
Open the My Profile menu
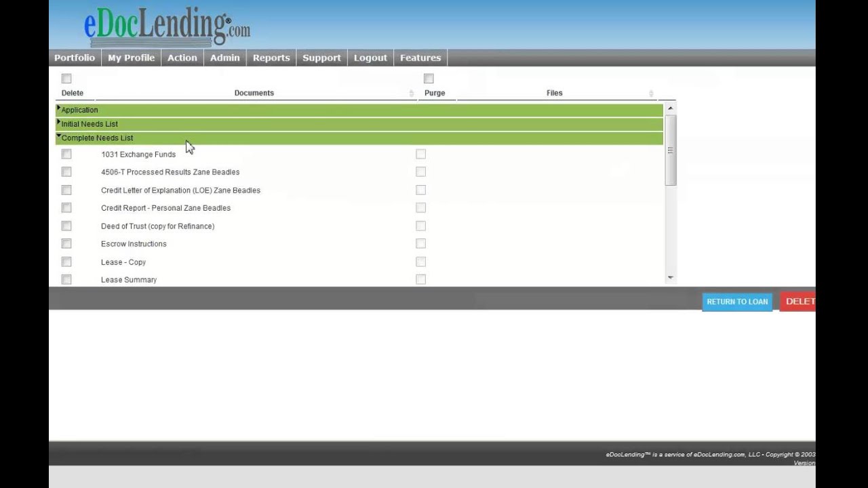(131, 58)
